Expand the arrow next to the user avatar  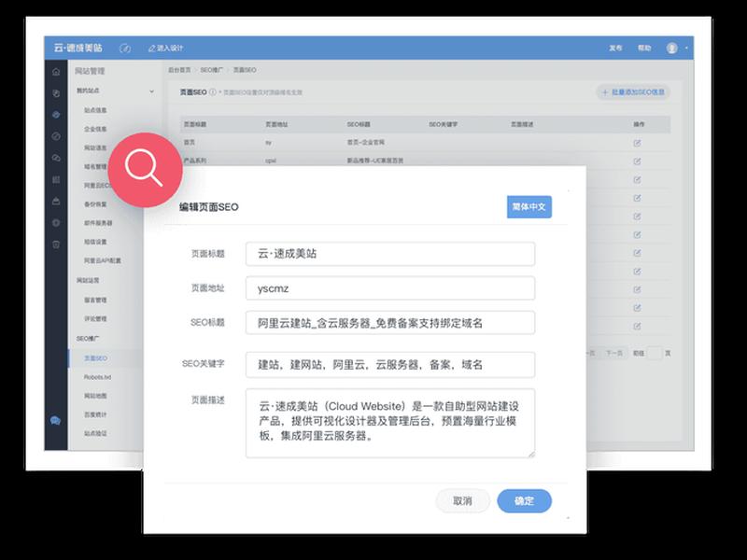pos(686,49)
